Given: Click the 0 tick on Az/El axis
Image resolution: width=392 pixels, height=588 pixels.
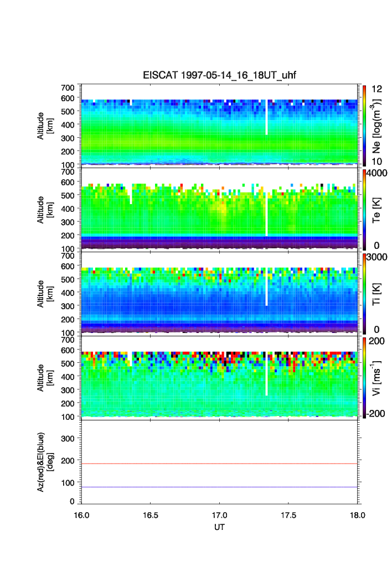Looking at the screenshot, I should pos(72,501).
